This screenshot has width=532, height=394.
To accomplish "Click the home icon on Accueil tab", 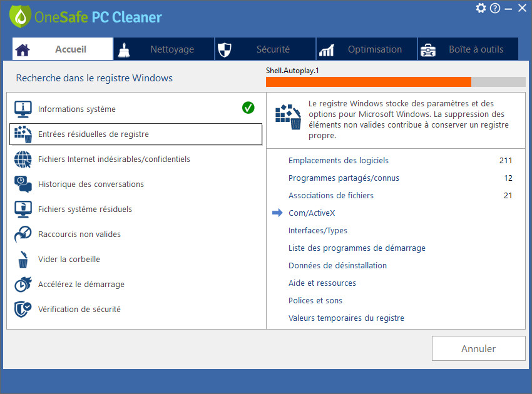I will [23, 50].
